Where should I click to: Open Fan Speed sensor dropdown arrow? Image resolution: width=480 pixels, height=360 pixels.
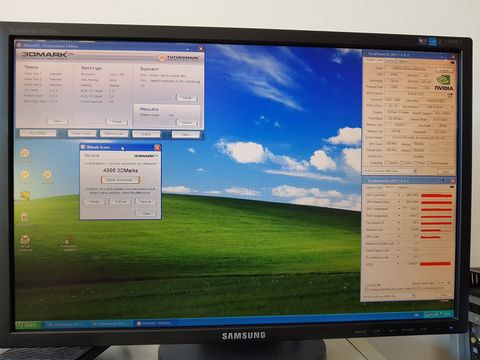pyautogui.click(x=399, y=223)
